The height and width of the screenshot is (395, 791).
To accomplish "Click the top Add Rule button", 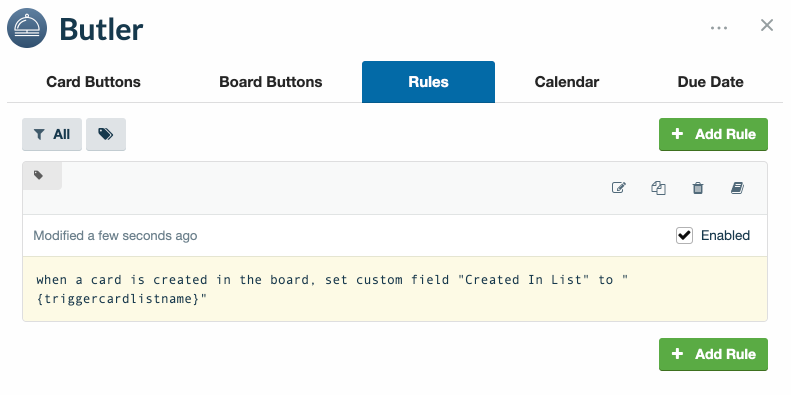I will pos(713,134).
